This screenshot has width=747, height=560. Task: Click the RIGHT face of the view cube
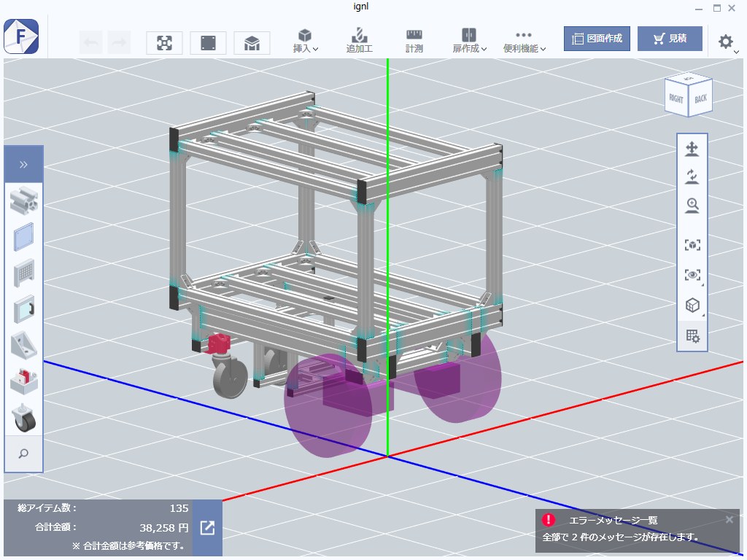[x=676, y=99]
